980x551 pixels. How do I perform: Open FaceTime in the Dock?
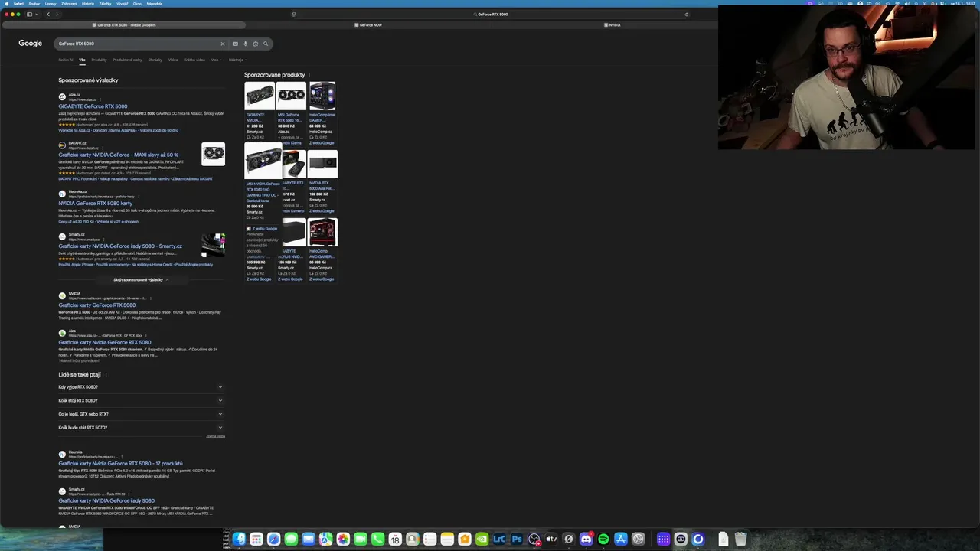tap(361, 540)
